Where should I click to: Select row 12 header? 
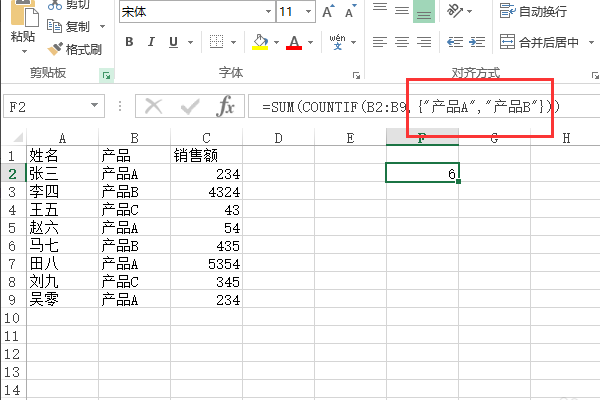click(x=13, y=354)
